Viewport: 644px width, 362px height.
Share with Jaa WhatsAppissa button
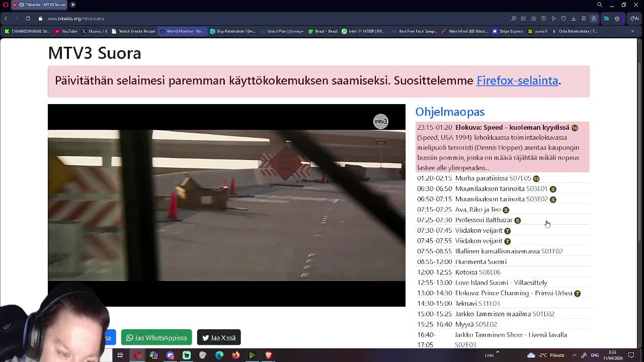pyautogui.click(x=156, y=337)
